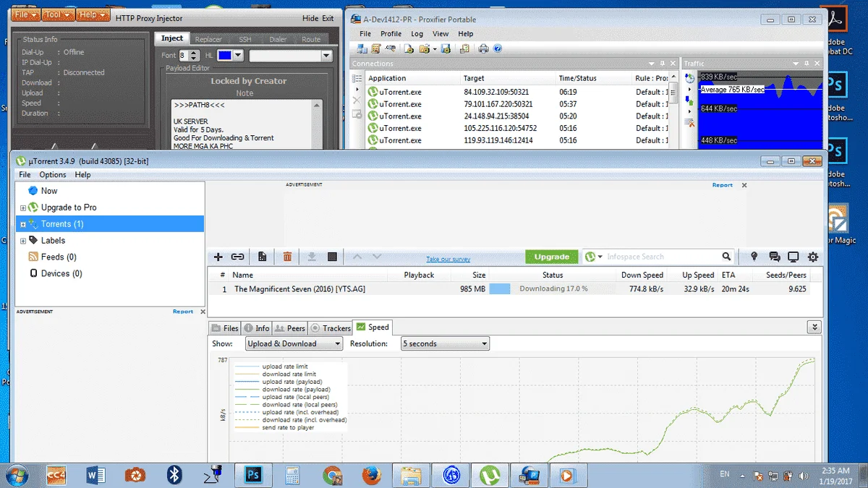
Task: Open the Show Upload & Download dropdown
Action: [x=294, y=343]
